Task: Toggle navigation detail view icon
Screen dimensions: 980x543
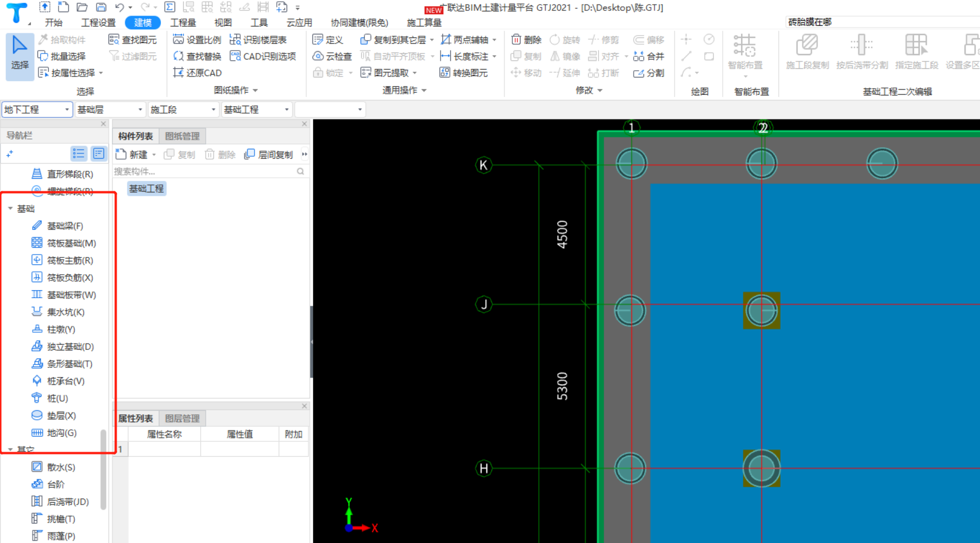Action: point(99,153)
